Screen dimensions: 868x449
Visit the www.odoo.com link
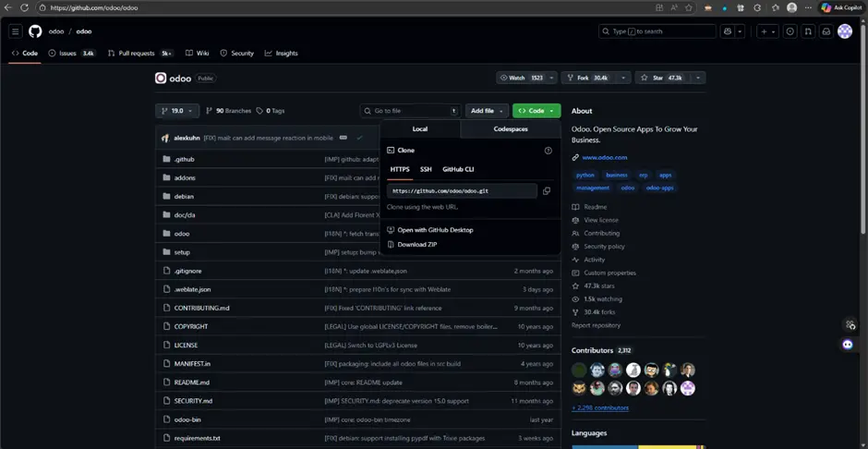(x=605, y=157)
